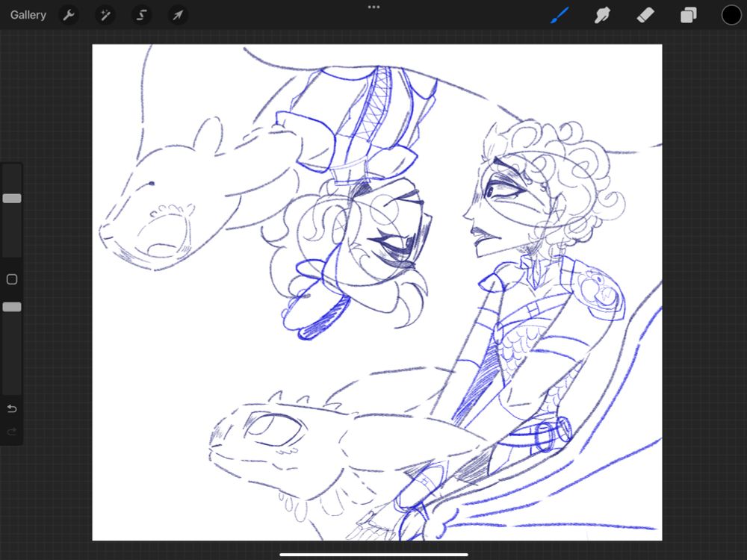747x560 pixels.
Task: Redo the last undone stroke
Action: pyautogui.click(x=12, y=432)
